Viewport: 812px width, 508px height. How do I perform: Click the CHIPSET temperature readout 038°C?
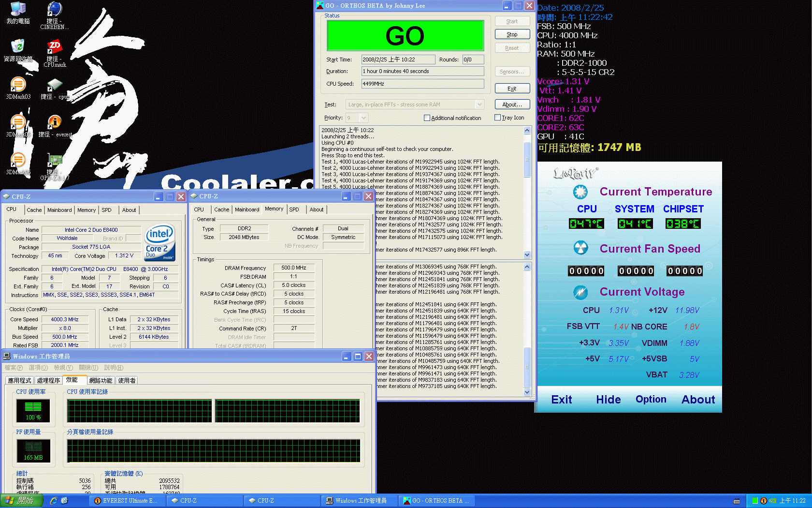click(683, 224)
